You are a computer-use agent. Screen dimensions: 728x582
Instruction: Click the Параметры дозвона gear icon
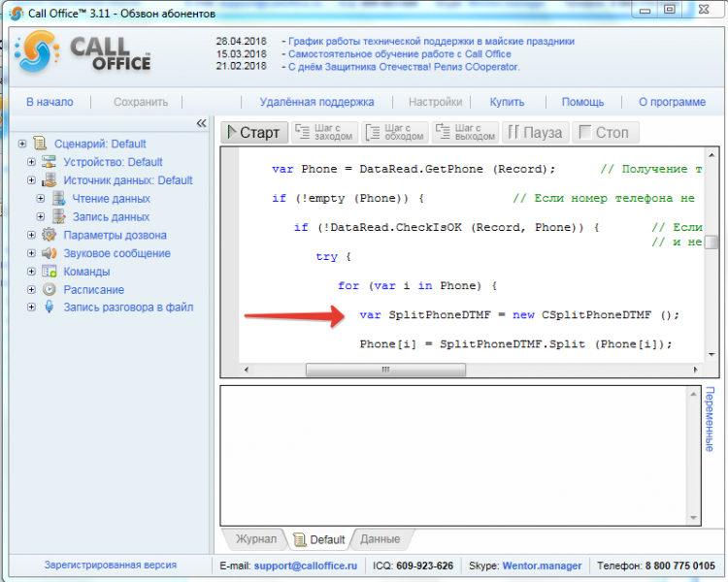(x=49, y=235)
